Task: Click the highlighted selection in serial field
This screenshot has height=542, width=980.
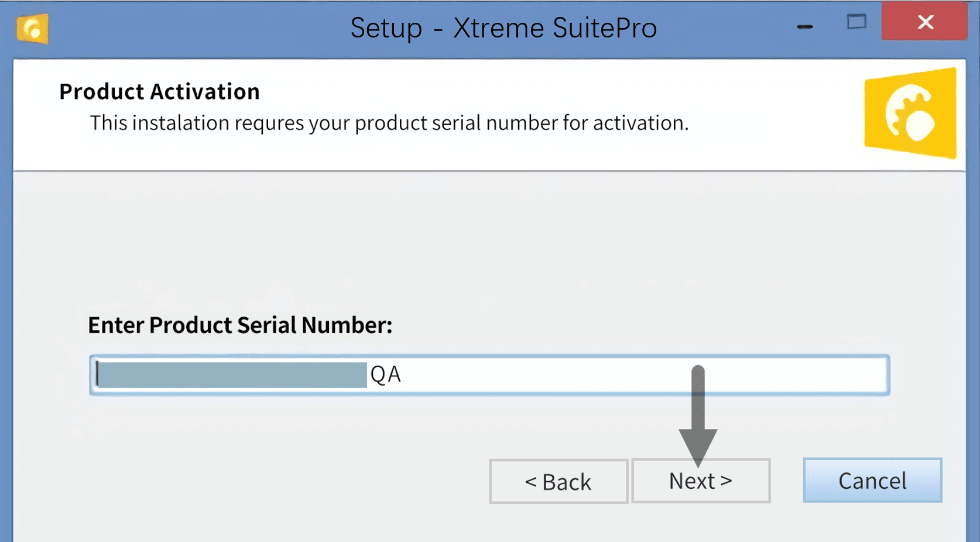Action: pyautogui.click(x=232, y=375)
